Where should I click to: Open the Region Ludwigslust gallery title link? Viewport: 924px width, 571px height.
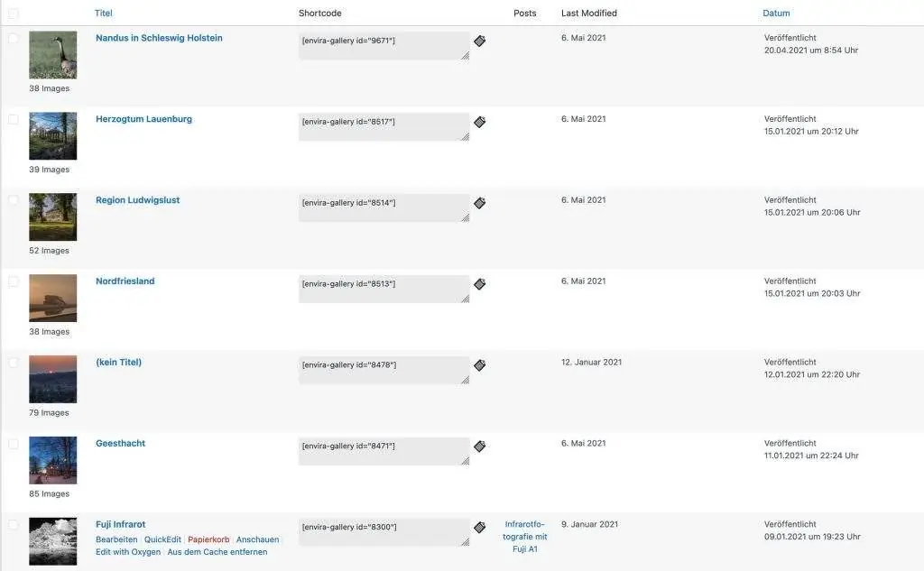pos(137,200)
